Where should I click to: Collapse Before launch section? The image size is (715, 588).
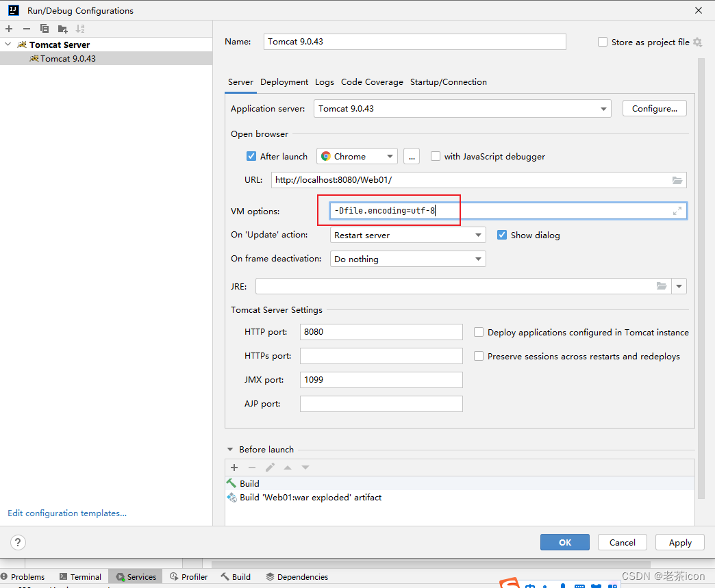pyautogui.click(x=230, y=450)
